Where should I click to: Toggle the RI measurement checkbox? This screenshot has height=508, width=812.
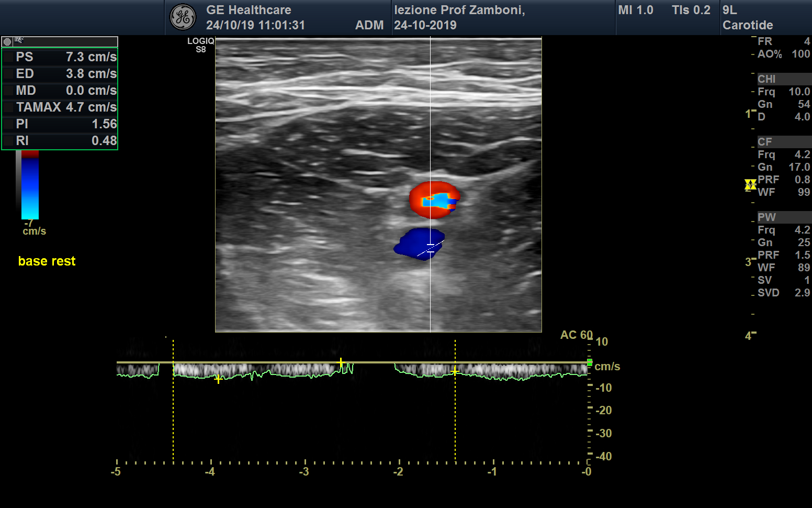click(9, 141)
